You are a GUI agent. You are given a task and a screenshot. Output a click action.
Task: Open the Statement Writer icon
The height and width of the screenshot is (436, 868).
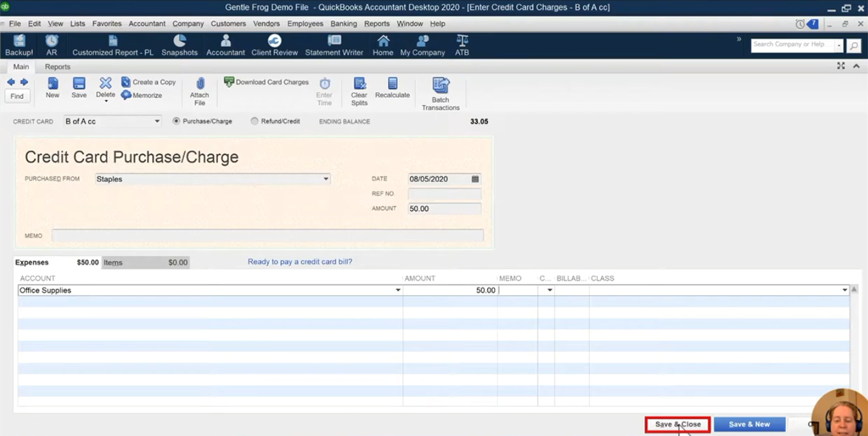coord(334,45)
